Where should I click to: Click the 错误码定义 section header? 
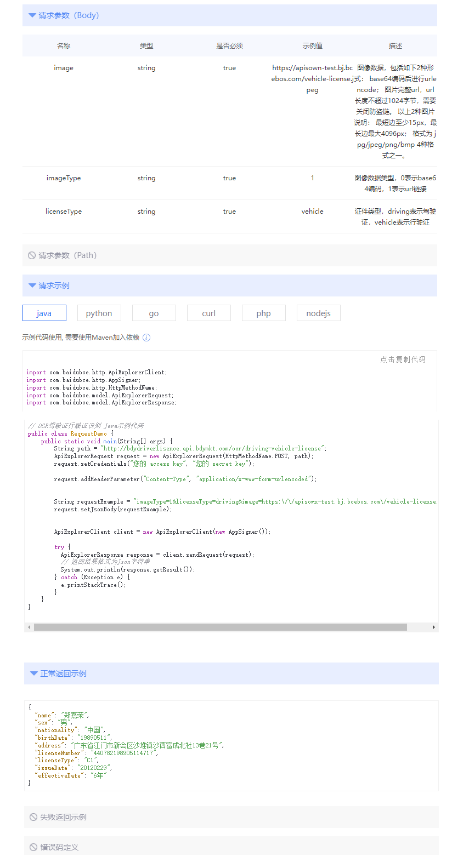59,847
